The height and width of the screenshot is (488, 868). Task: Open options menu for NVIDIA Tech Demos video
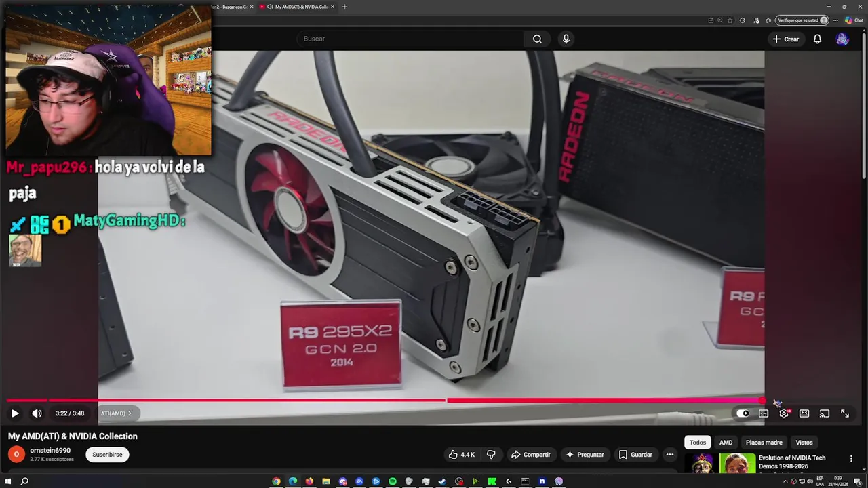851,459
